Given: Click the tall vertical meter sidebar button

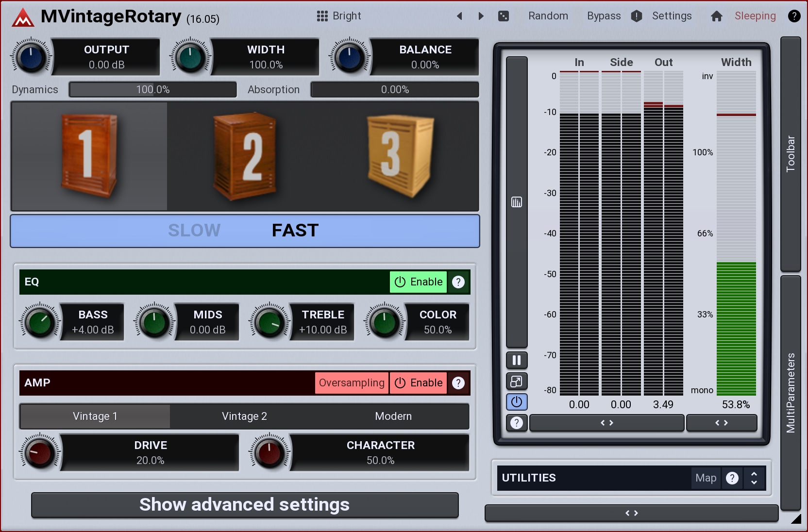Looking at the screenshot, I should [517, 202].
